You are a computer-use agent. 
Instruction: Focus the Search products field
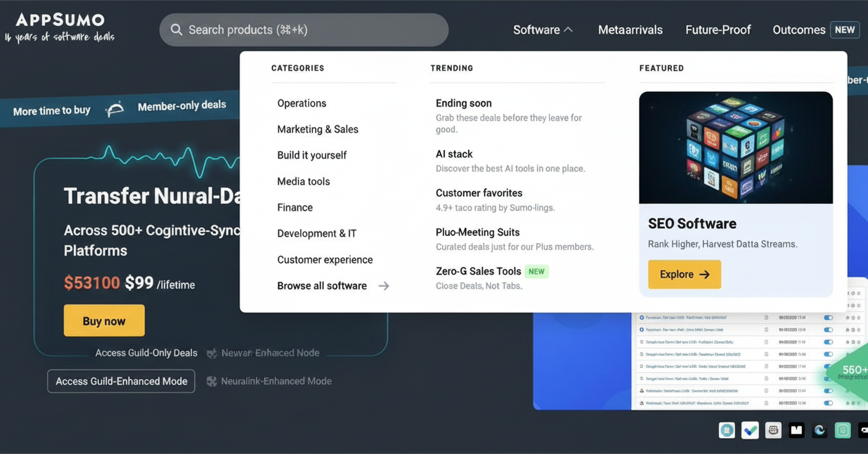[304, 30]
